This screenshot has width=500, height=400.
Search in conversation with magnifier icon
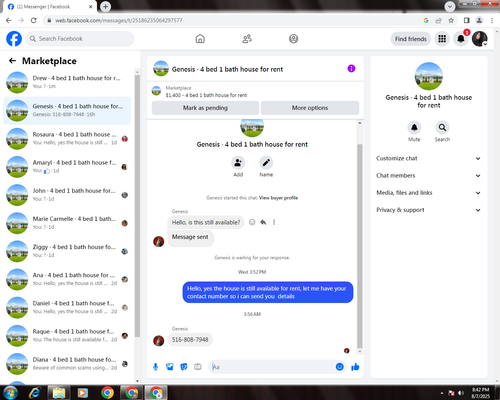coord(442,127)
